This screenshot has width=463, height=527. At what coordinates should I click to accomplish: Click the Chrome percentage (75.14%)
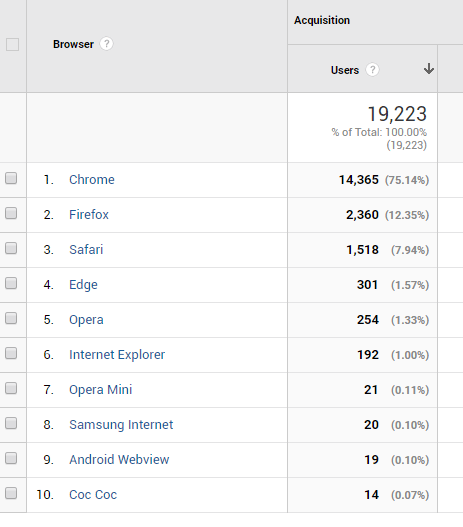[407, 180]
